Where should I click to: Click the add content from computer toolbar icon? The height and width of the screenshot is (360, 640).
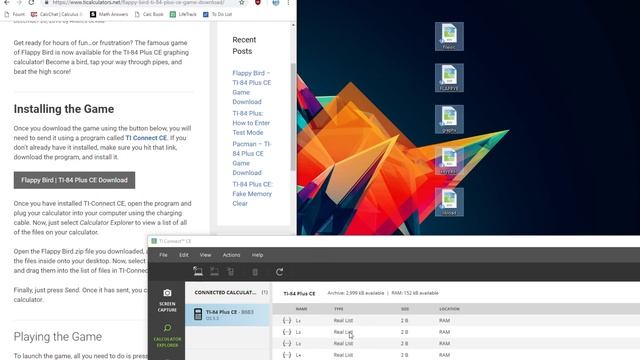coord(198,271)
